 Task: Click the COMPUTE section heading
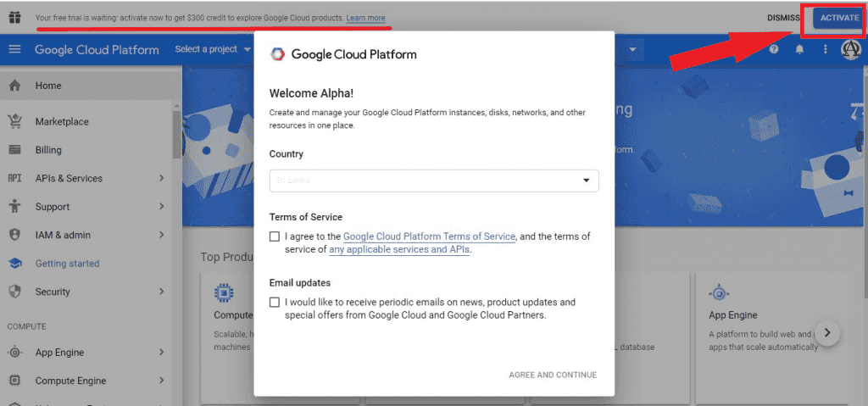pyautogui.click(x=26, y=327)
